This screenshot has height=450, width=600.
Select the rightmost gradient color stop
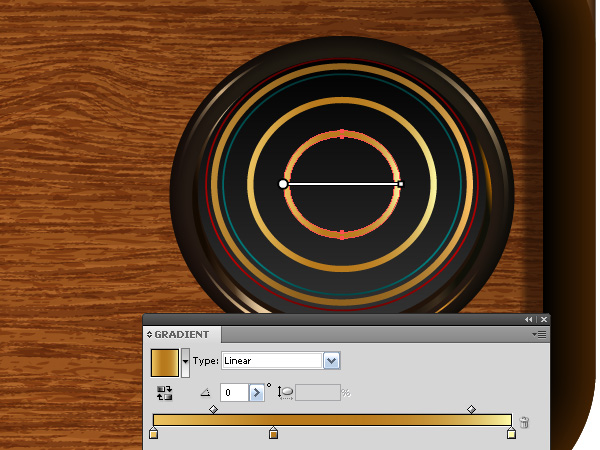(x=511, y=433)
